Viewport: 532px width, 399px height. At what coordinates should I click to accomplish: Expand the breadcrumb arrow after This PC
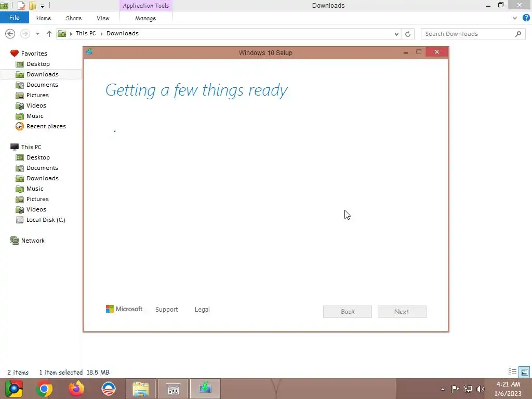point(101,34)
